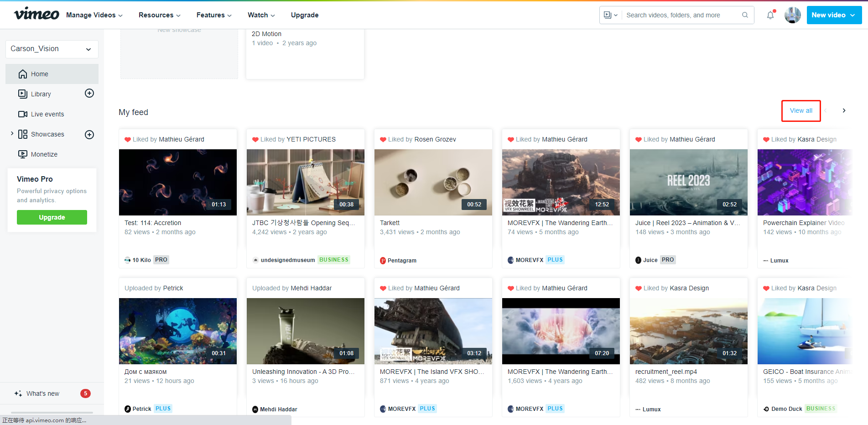Screen dimensions: 868x425
Task: Expand the Showcases tree chevron
Action: tap(12, 134)
